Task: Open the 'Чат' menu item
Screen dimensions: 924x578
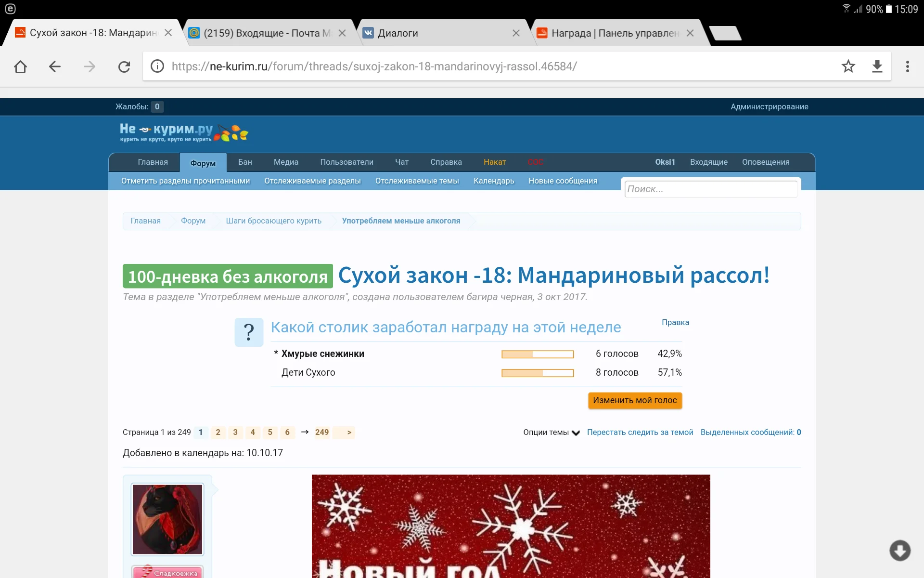Action: pyautogui.click(x=402, y=162)
